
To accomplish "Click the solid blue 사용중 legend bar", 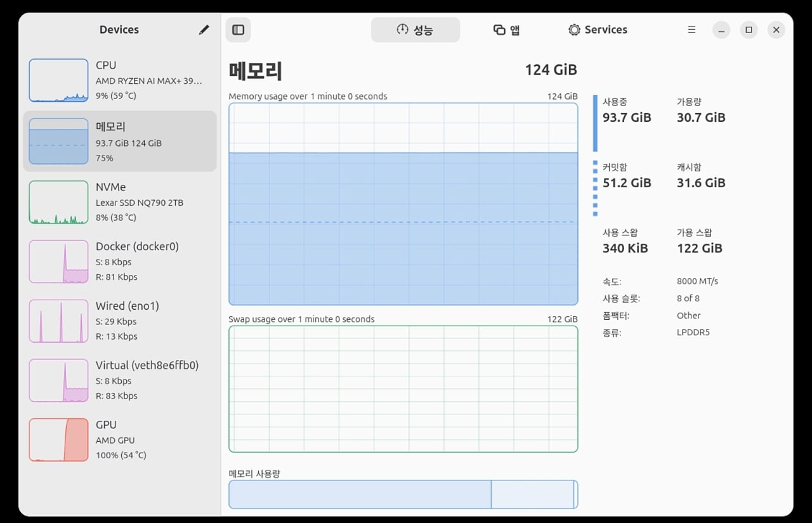I will 595,123.
